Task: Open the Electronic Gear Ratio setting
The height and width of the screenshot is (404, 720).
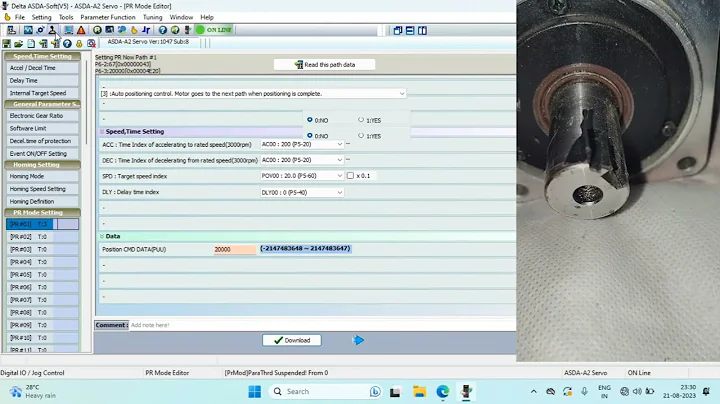Action: 43,116
